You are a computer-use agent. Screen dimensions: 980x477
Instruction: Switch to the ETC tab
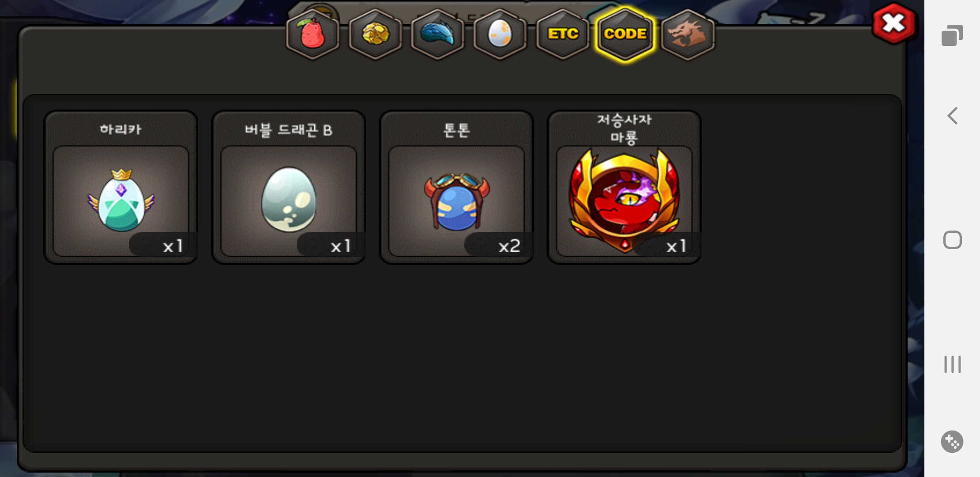tap(563, 34)
